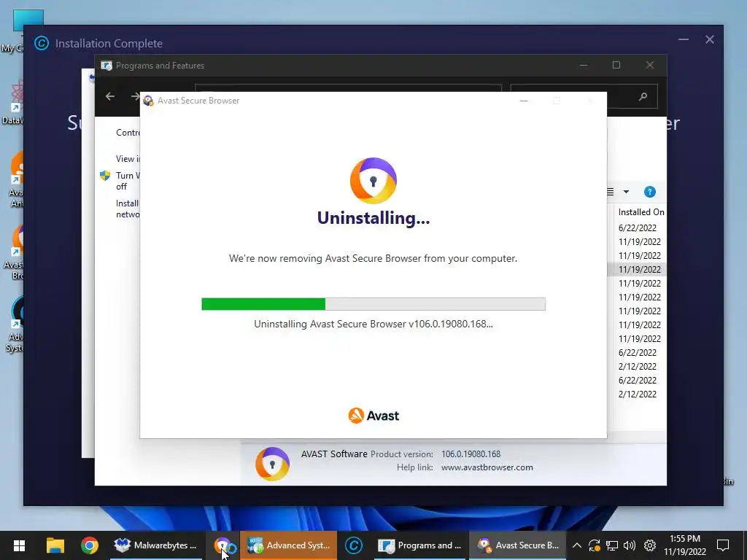Select the first 6/22/2022 installed date row

point(638,228)
